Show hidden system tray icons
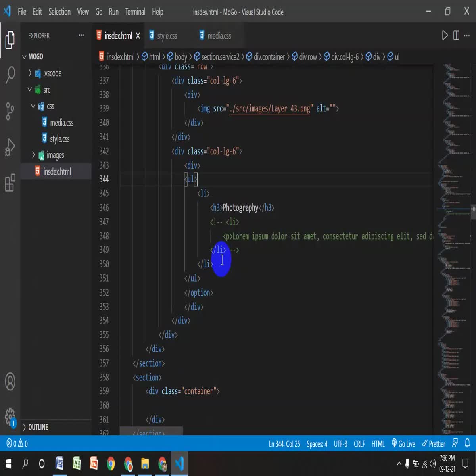The width and height of the screenshot is (476, 476). tap(399, 464)
